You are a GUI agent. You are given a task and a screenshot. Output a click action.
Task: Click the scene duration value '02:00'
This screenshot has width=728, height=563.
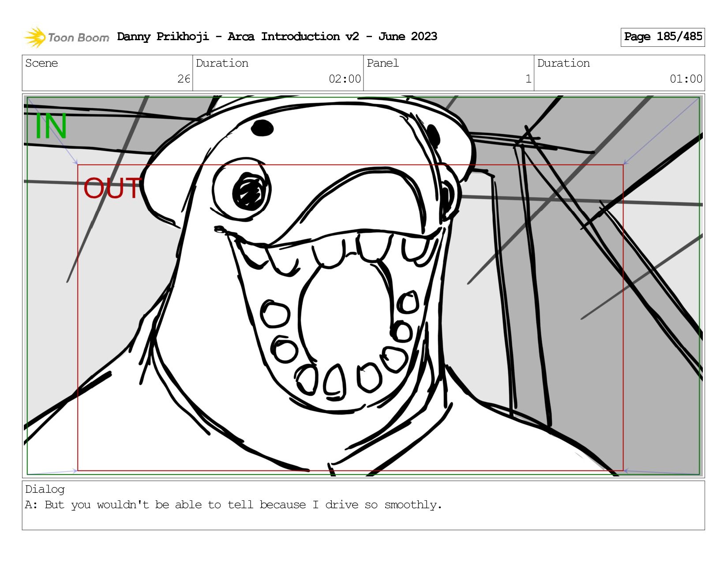tap(345, 79)
